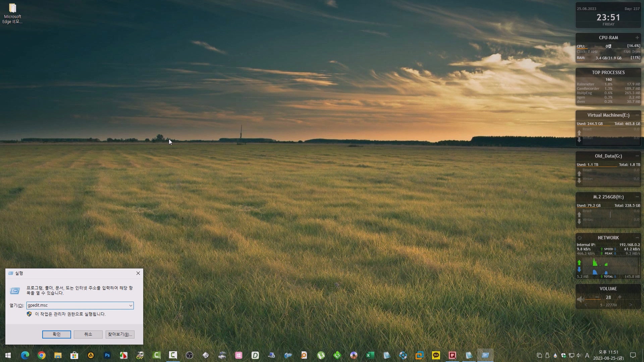644x362 pixels.
Task: Open VMware Workstation from the taskbar
Action: point(420,355)
